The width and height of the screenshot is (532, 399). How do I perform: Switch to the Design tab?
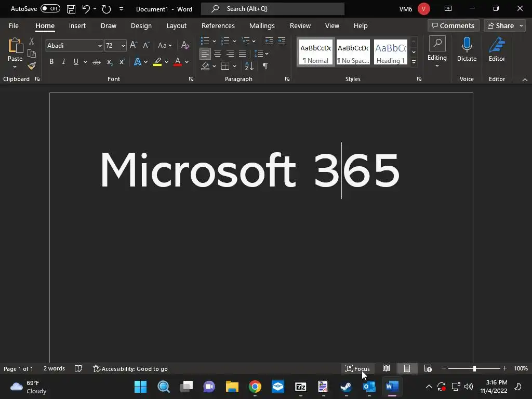141,26
